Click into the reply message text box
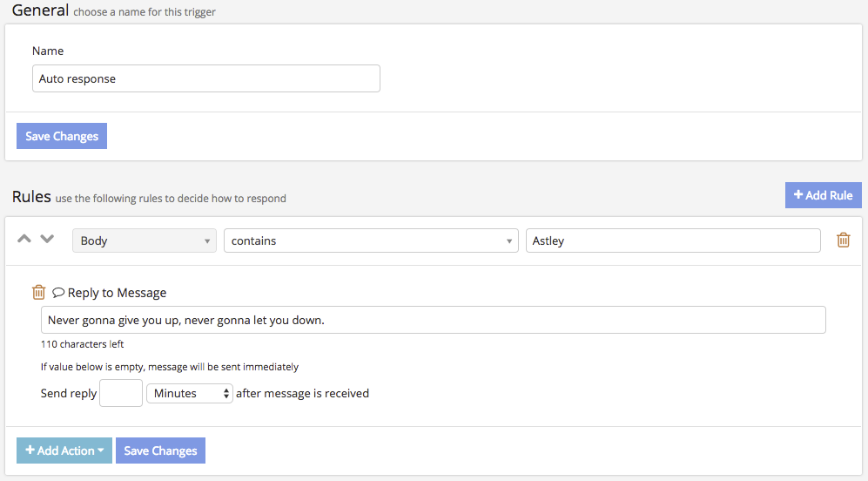This screenshot has width=868, height=481. [x=433, y=320]
